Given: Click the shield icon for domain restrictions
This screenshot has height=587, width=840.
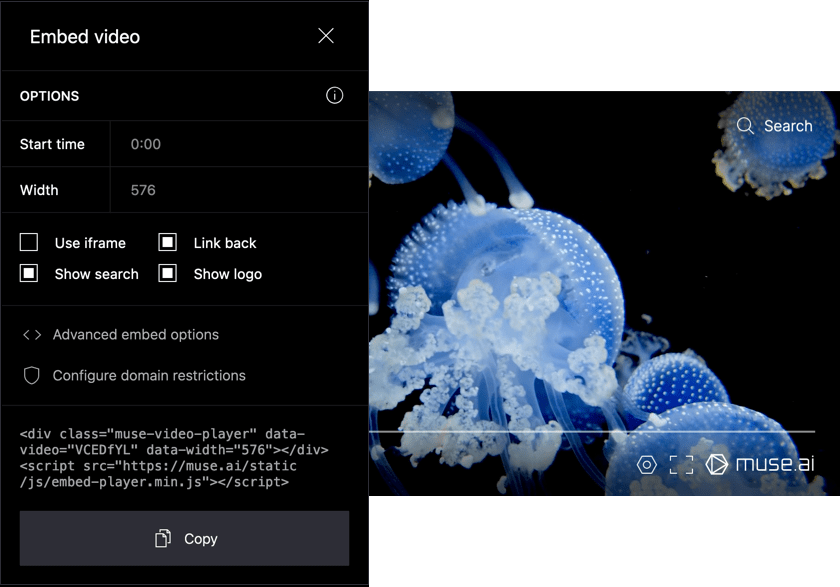Looking at the screenshot, I should click(32, 376).
